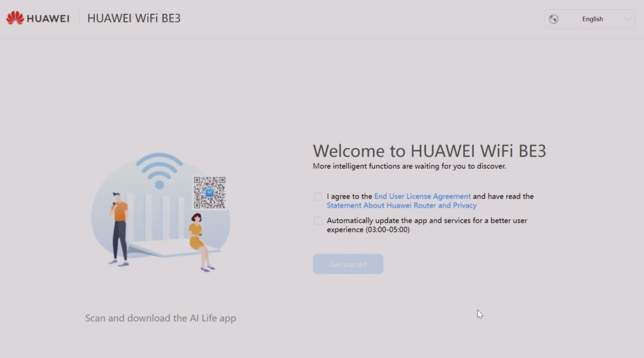
Task: Click the Scan and download AI Life caption
Action: coord(160,318)
